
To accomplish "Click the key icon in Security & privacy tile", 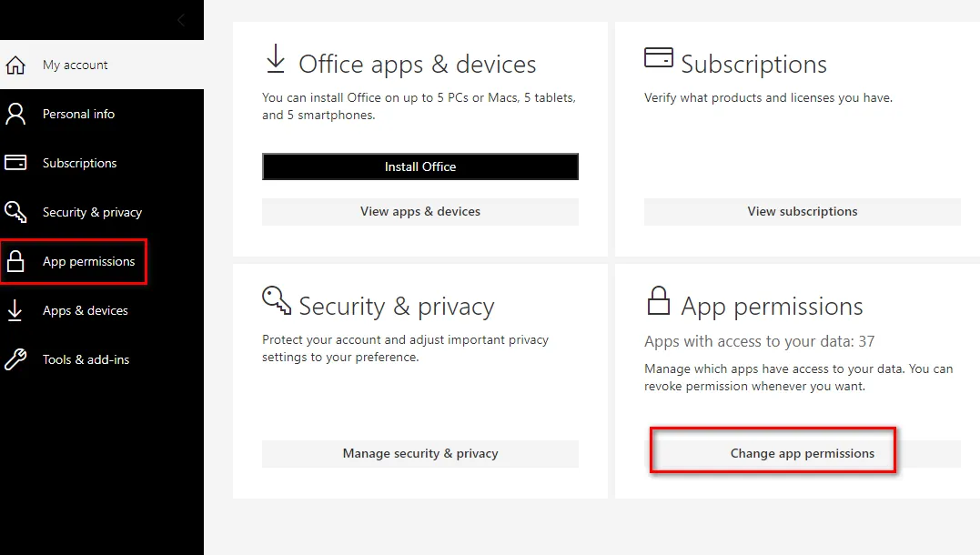I will coord(276,299).
